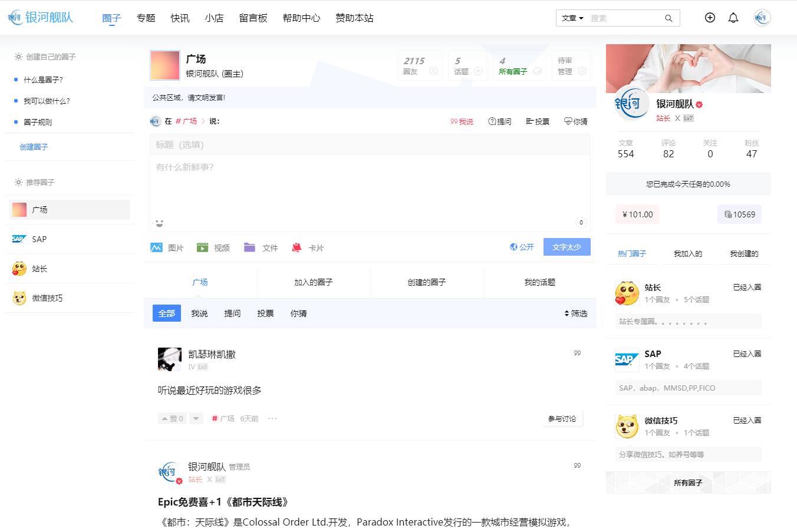Image resolution: width=797 pixels, height=532 pixels.
Task: Click the 创建圈子 link in sidebar
Action: pyautogui.click(x=34, y=147)
